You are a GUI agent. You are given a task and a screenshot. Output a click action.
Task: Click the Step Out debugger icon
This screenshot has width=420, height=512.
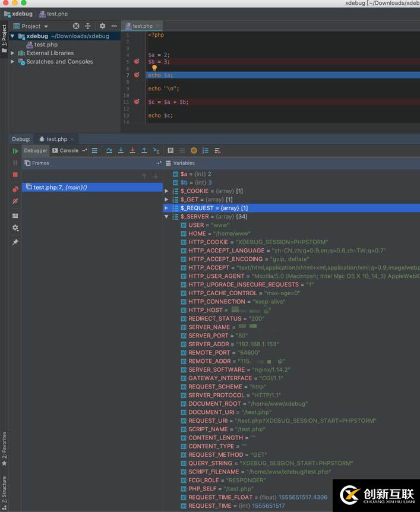(x=144, y=151)
